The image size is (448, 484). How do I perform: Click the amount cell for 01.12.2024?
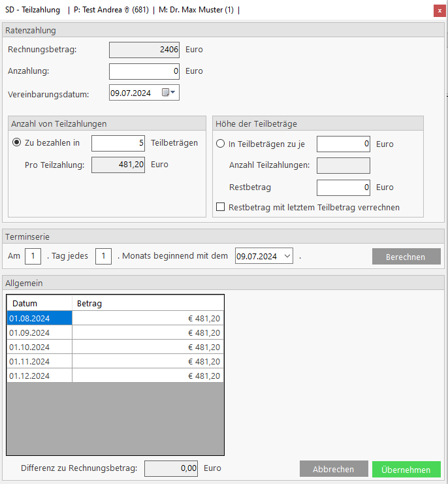148,376
